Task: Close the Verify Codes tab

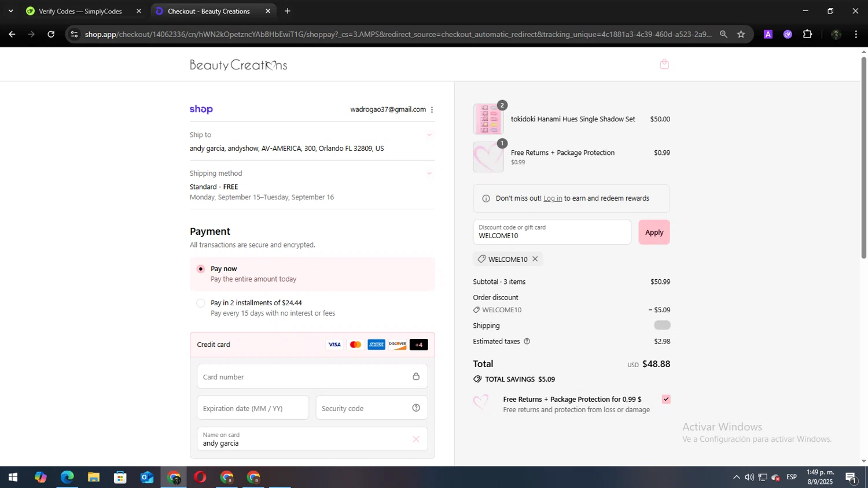Action: tap(139, 11)
